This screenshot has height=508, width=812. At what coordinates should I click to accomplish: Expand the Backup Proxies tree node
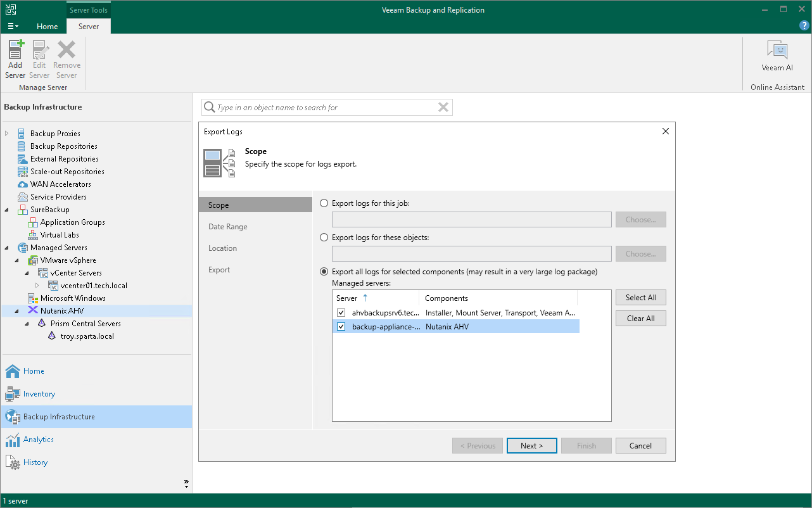(x=7, y=134)
